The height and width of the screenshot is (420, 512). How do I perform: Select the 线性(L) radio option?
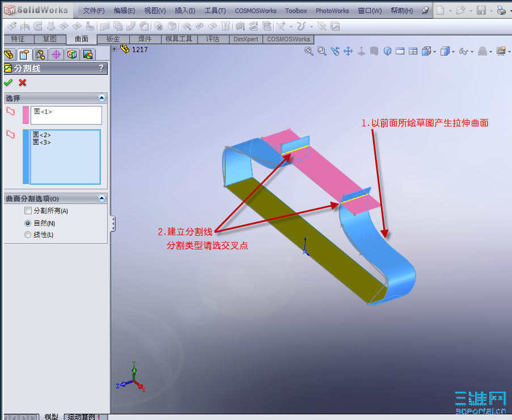28,235
